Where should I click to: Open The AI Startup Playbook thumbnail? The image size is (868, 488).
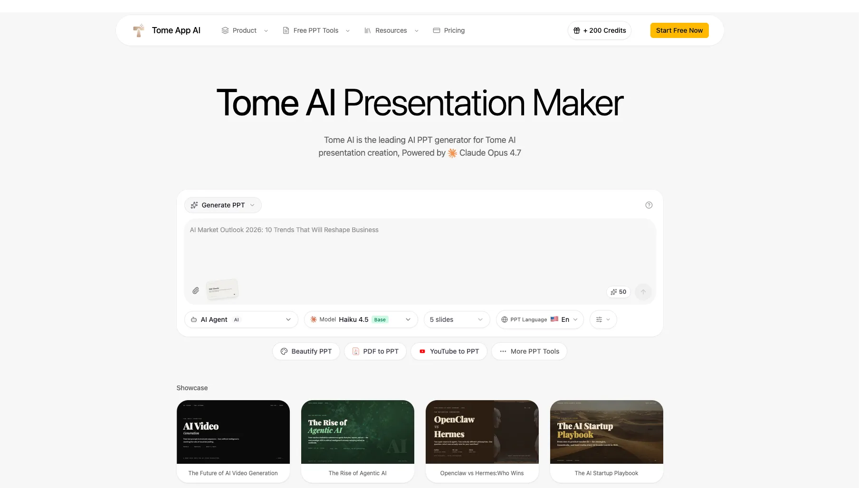(x=607, y=432)
